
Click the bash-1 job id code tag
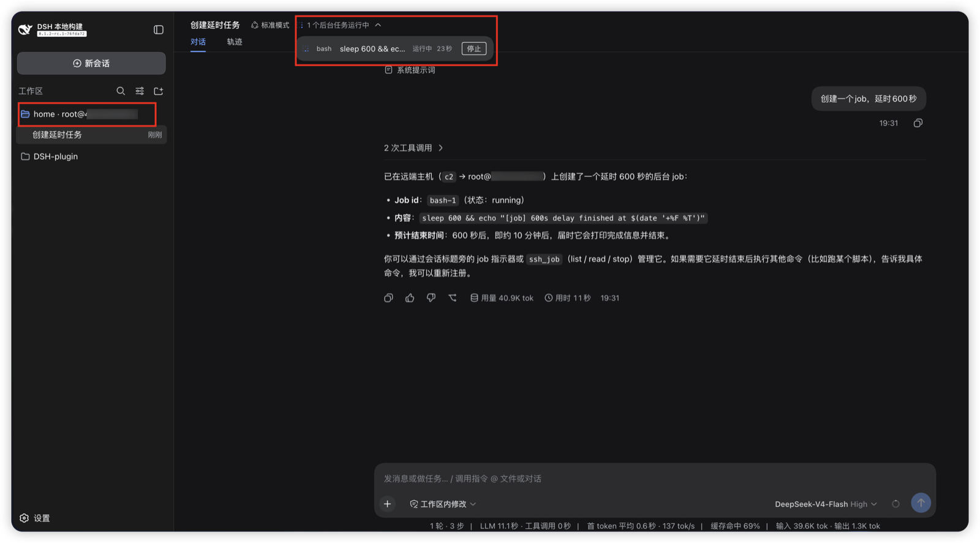(442, 200)
